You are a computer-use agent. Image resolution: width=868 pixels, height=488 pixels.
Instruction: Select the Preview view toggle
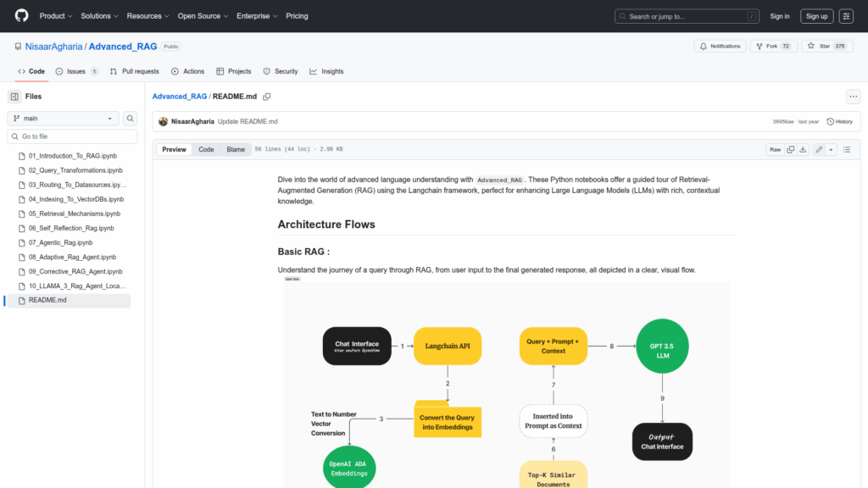click(174, 149)
